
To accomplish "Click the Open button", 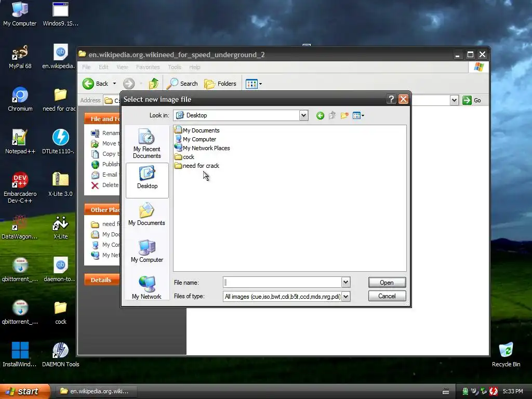I will click(x=387, y=283).
